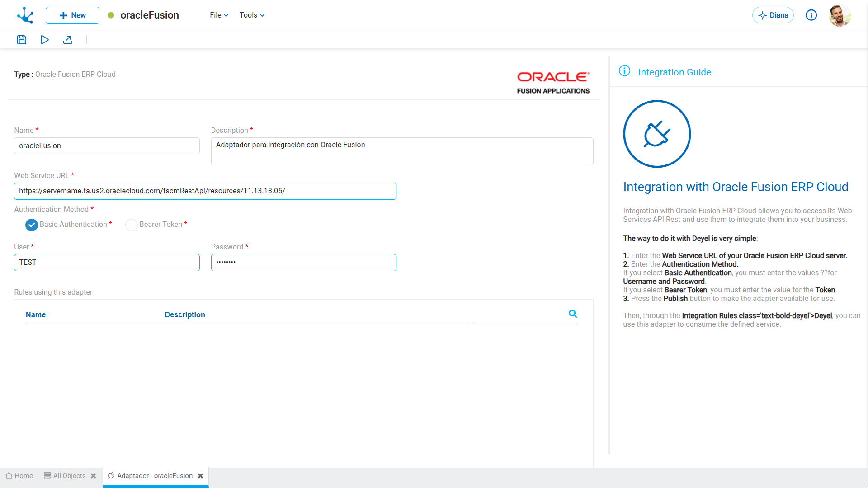Publish the adapter with the export icon
The image size is (868, 488).
(x=68, y=40)
